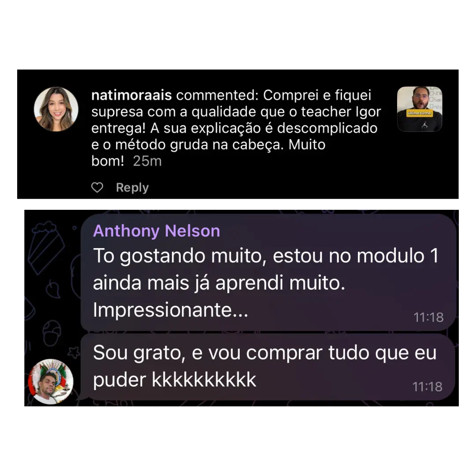Click the star doodle near the avatar
Screen dimensions: 476x476
point(74,352)
